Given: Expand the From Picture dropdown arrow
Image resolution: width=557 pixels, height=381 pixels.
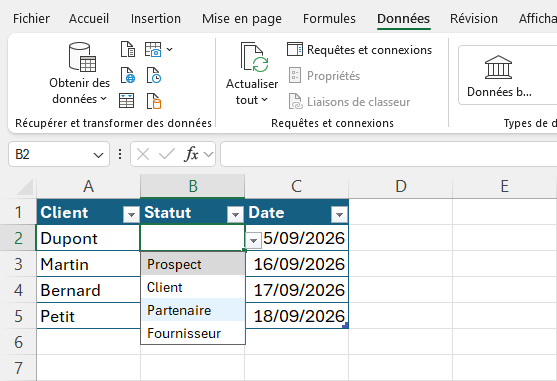Looking at the screenshot, I should click(169, 49).
